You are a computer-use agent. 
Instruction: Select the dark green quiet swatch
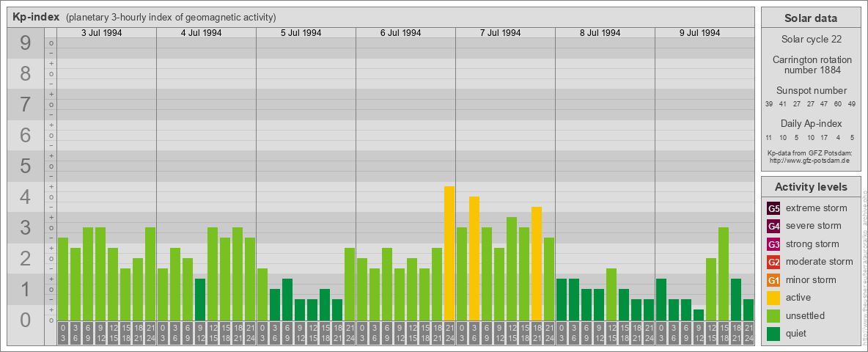pyautogui.click(x=773, y=333)
